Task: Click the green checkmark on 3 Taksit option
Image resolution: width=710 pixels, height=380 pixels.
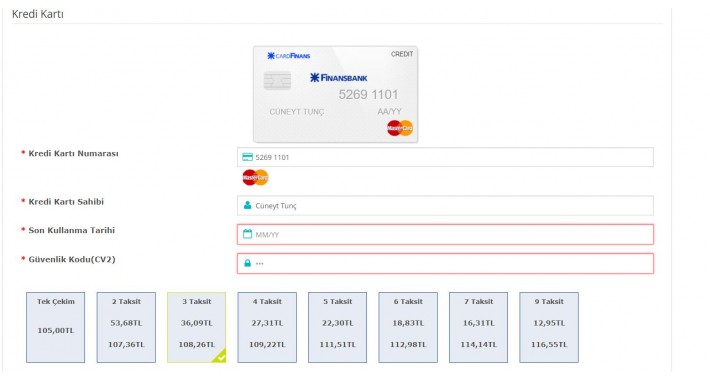Action: [221, 357]
